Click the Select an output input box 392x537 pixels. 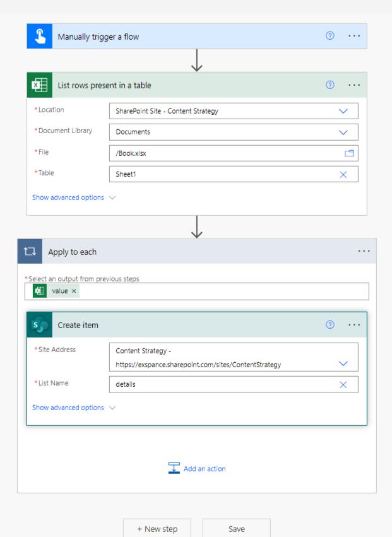pyautogui.click(x=197, y=292)
